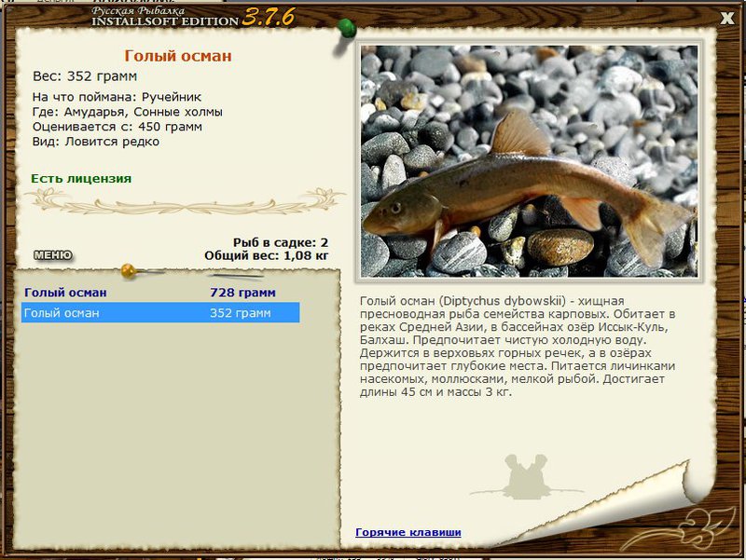
Task: Click the Русская Рыбалка 3.7.6 title logo
Action: pos(193,17)
